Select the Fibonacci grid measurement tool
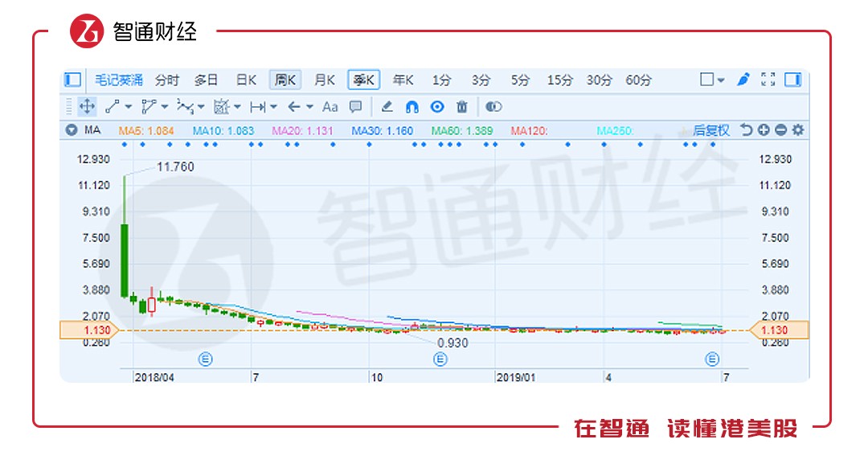The image size is (868, 464). (x=222, y=106)
